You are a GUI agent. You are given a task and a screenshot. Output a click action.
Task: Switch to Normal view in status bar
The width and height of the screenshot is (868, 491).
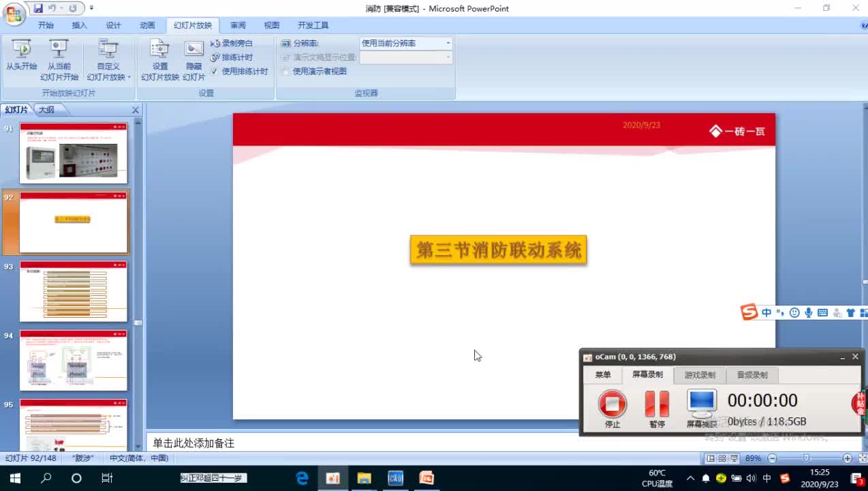pyautogui.click(x=711, y=458)
